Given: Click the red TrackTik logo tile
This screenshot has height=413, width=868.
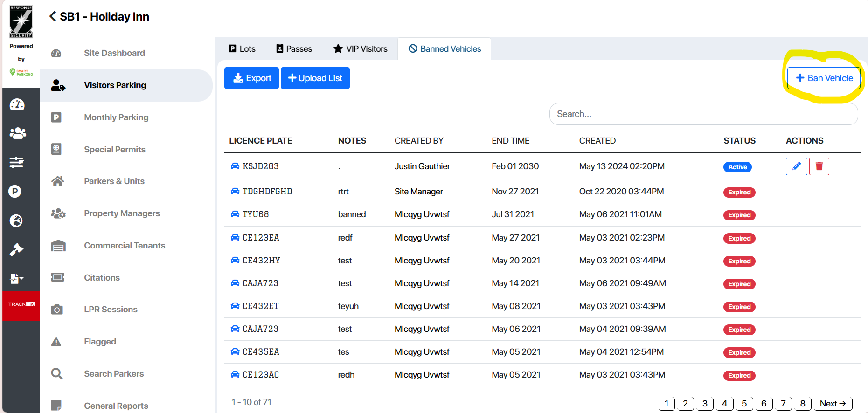Looking at the screenshot, I should tap(21, 304).
